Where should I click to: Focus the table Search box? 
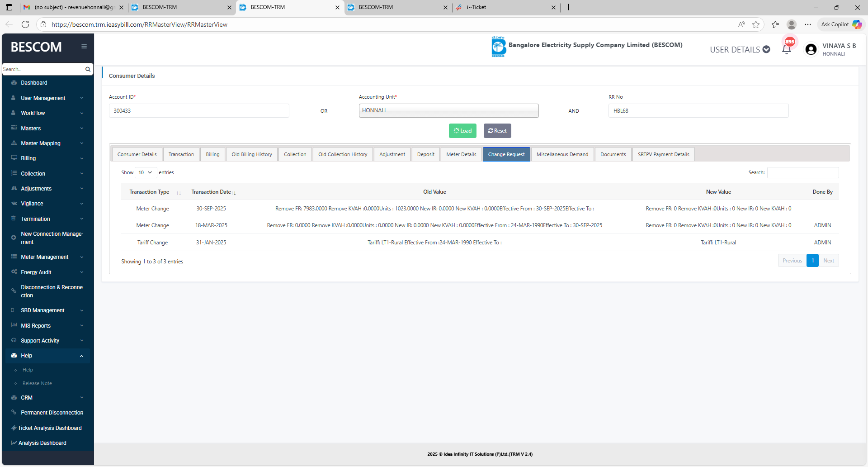(x=803, y=172)
